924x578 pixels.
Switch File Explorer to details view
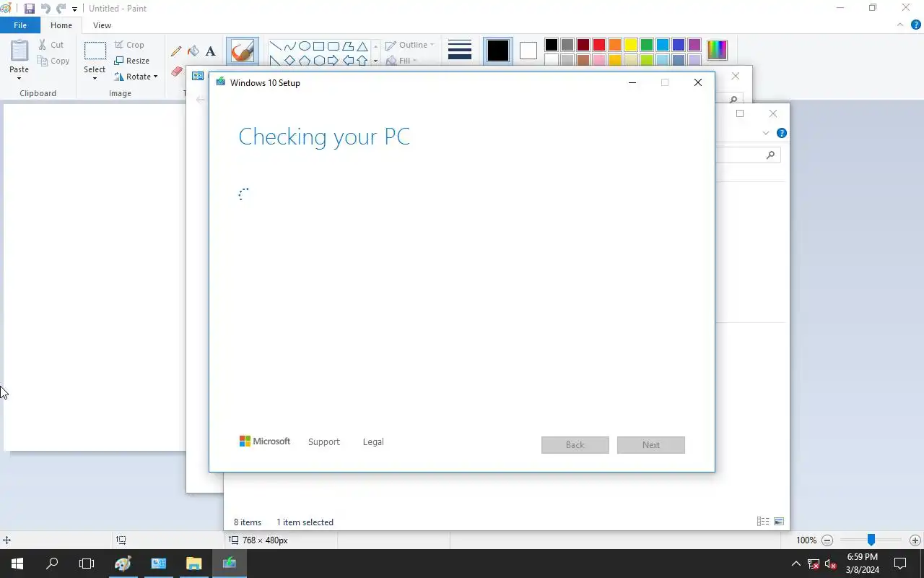tap(762, 522)
